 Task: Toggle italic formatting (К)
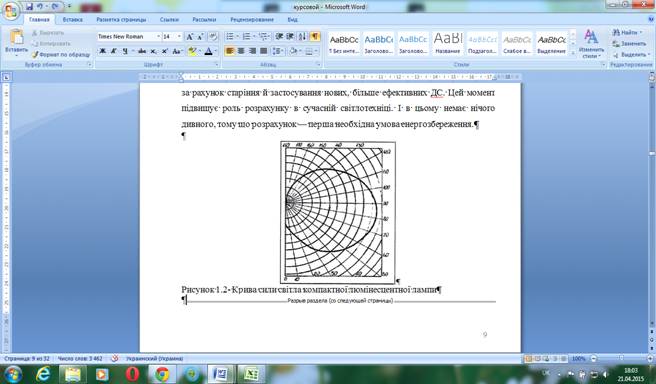(113, 51)
